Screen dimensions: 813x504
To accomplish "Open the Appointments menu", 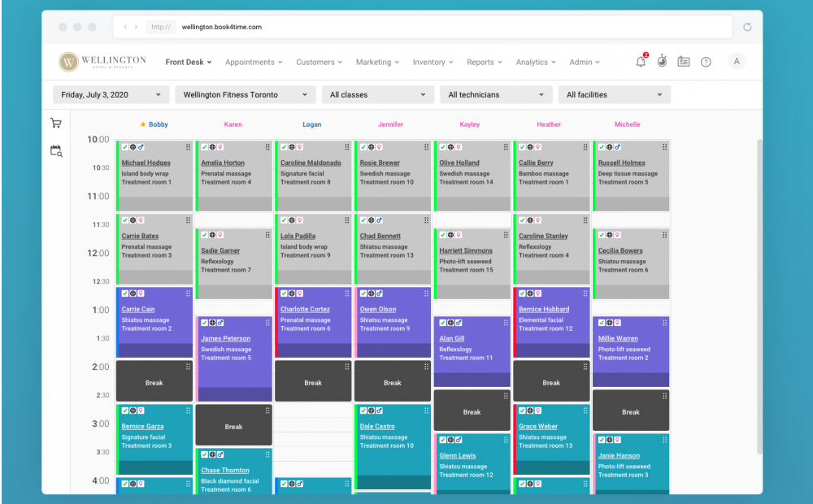I will [254, 62].
